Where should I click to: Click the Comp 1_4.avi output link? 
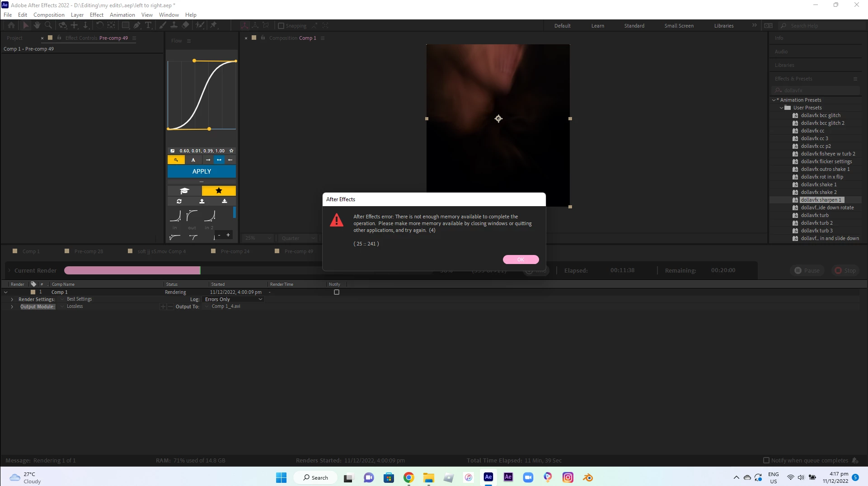226,307
